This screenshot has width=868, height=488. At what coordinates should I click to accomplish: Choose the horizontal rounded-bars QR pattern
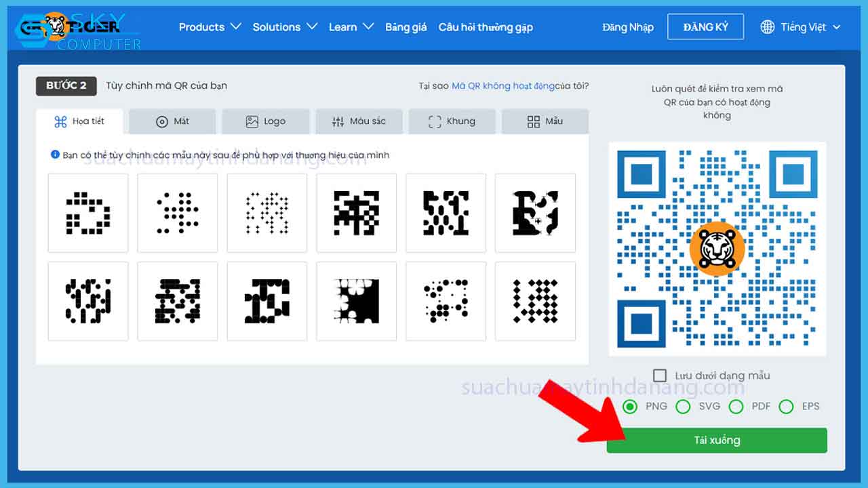point(178,301)
